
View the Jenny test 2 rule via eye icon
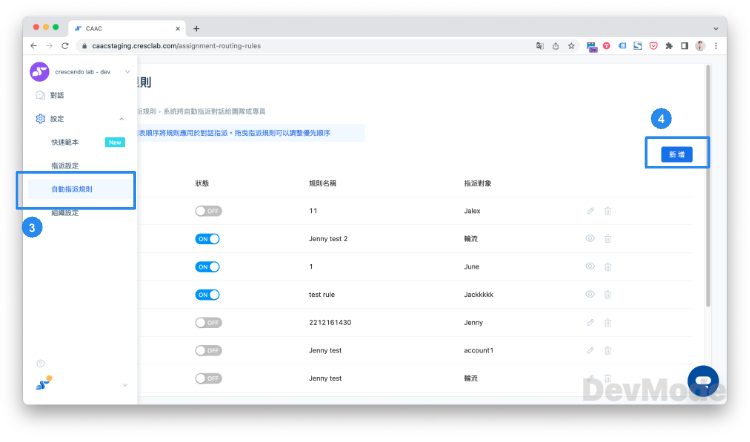[x=590, y=239]
